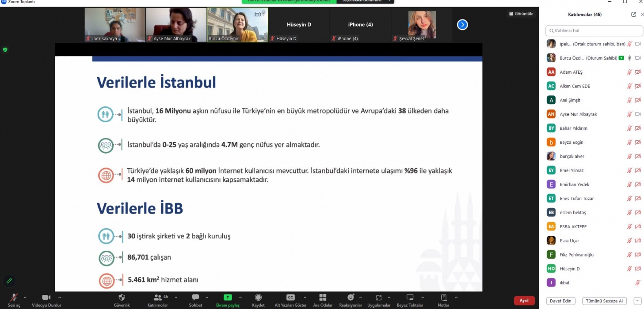Click the Tümünü Sessize Al button
The height and width of the screenshot is (309, 644).
(604, 301)
